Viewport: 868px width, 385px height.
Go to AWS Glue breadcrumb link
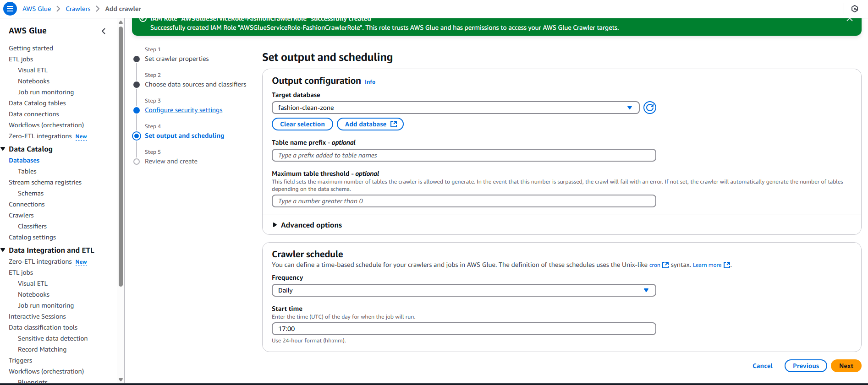(x=37, y=9)
